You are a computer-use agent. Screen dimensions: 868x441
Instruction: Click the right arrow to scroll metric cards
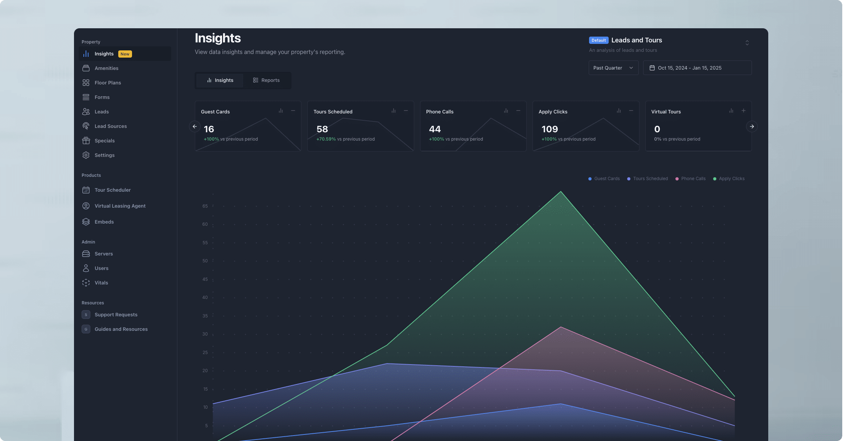752,126
